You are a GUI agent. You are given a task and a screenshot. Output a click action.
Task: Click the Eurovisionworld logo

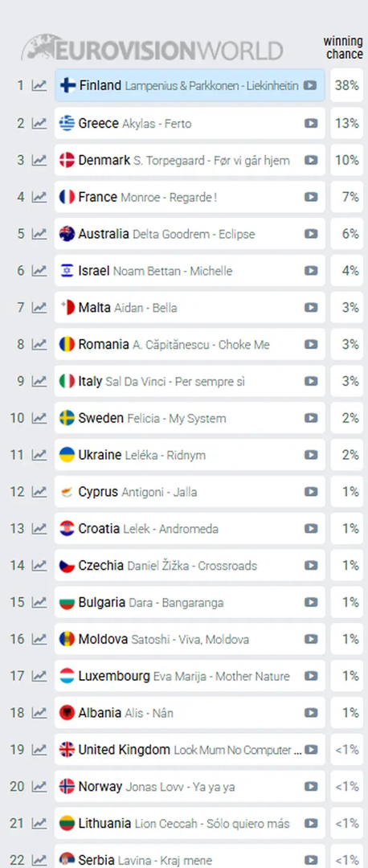[152, 48]
